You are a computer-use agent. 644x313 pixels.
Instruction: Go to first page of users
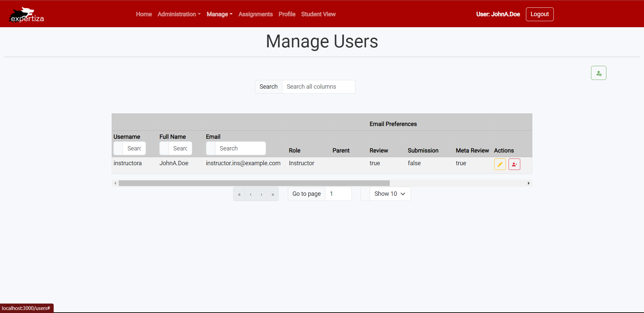click(239, 194)
